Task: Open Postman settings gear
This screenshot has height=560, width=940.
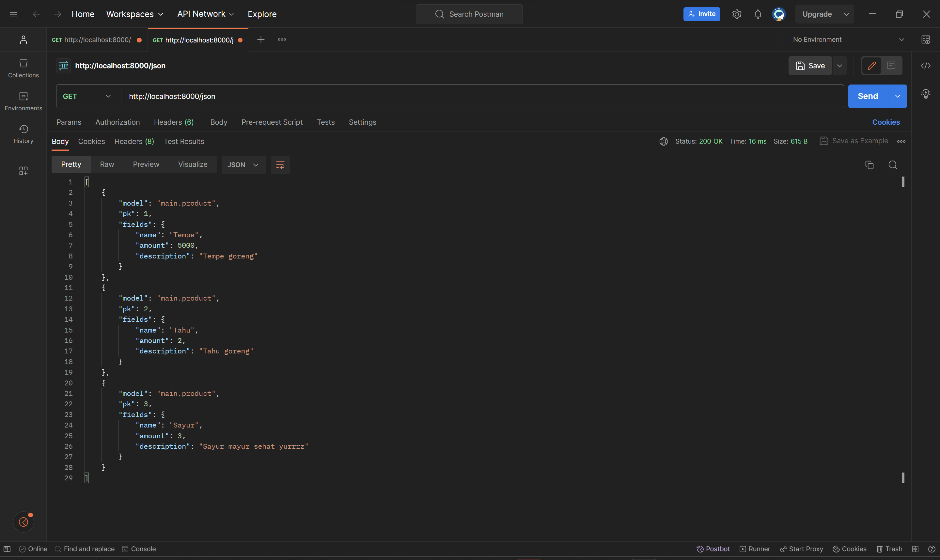Action: pos(736,14)
